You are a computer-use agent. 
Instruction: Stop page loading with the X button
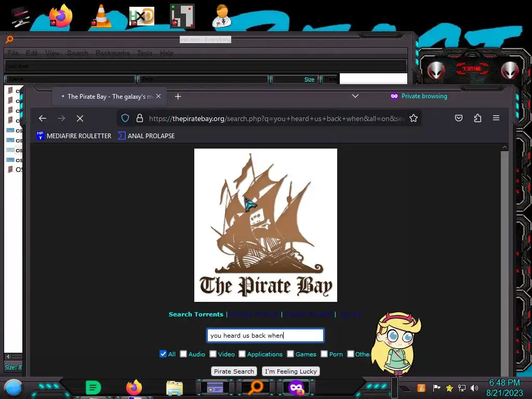click(80, 118)
